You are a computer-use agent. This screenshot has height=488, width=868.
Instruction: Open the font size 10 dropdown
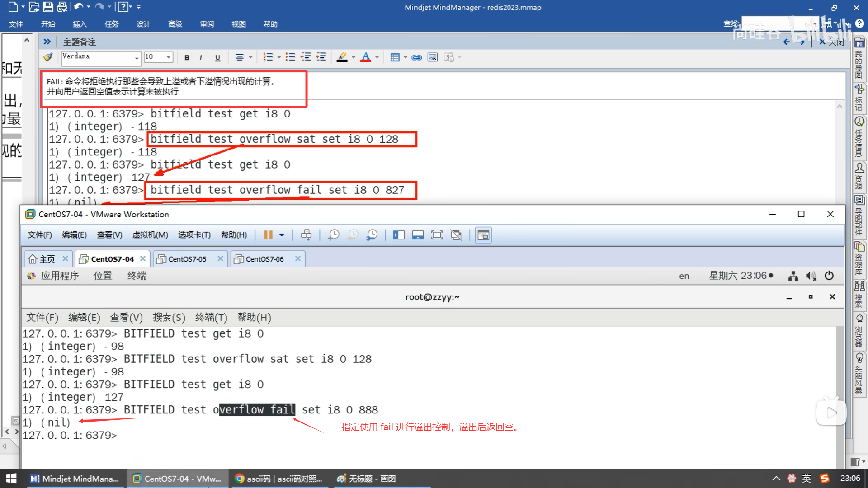(x=169, y=57)
